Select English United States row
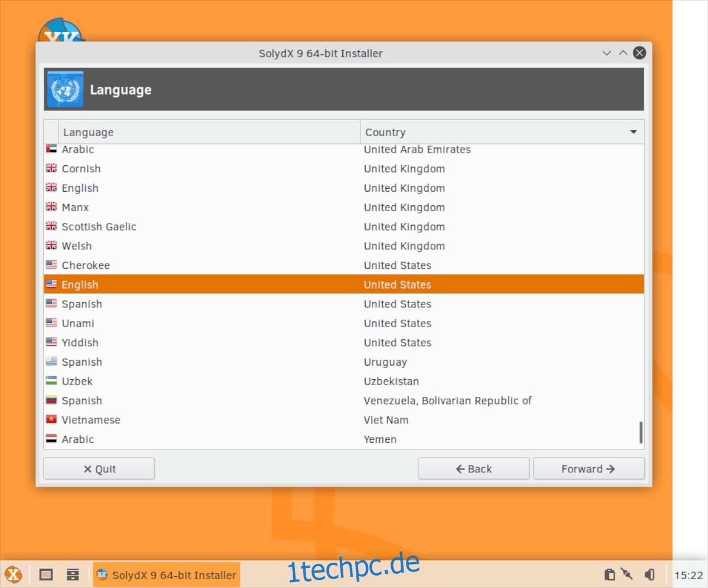This screenshot has height=588, width=708. [x=344, y=284]
